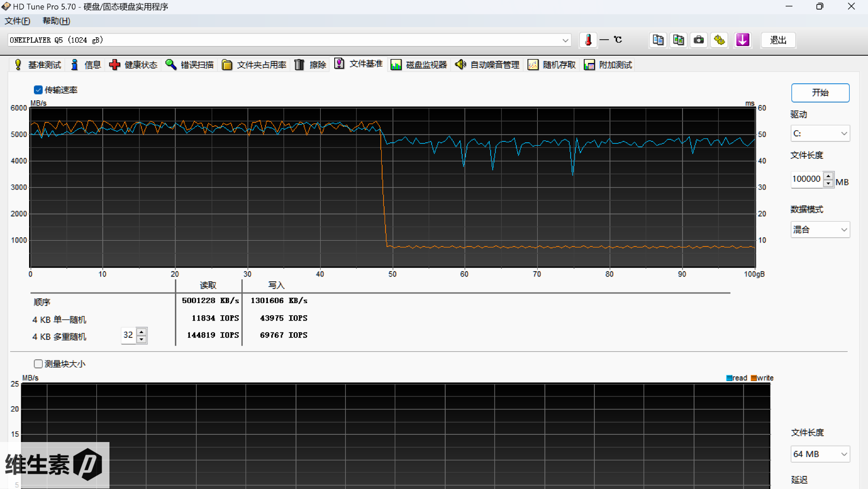Click the 退出 exit button

point(778,40)
